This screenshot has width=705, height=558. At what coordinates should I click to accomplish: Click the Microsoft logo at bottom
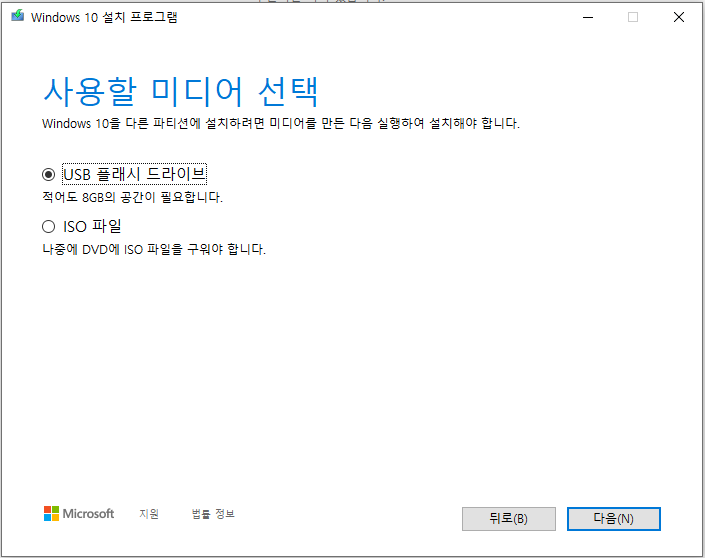tap(79, 513)
